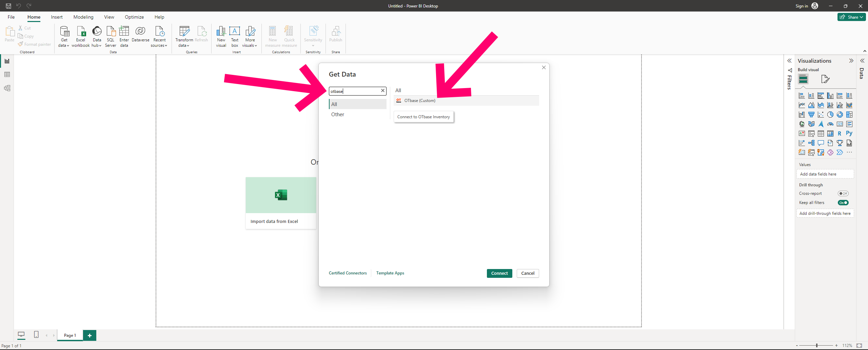Select the gauge visual
Image resolution: width=868 pixels, height=350 pixels.
tap(830, 124)
